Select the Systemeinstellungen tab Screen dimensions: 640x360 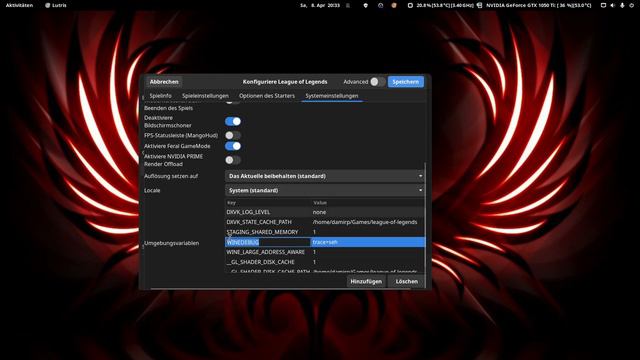coord(331,96)
